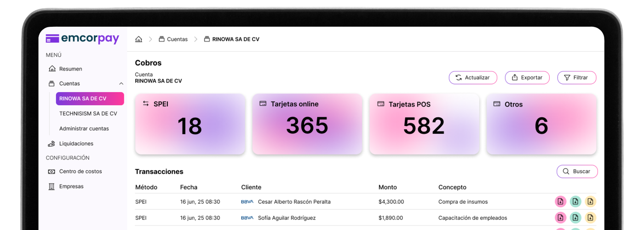
Task: Click the Actualizar button
Action: 473,77
